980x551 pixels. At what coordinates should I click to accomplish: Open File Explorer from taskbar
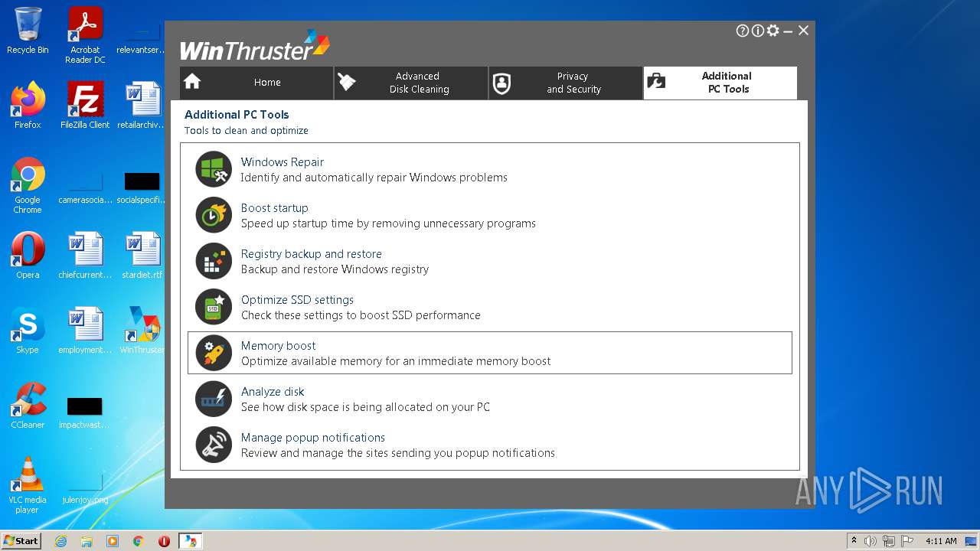tap(87, 541)
